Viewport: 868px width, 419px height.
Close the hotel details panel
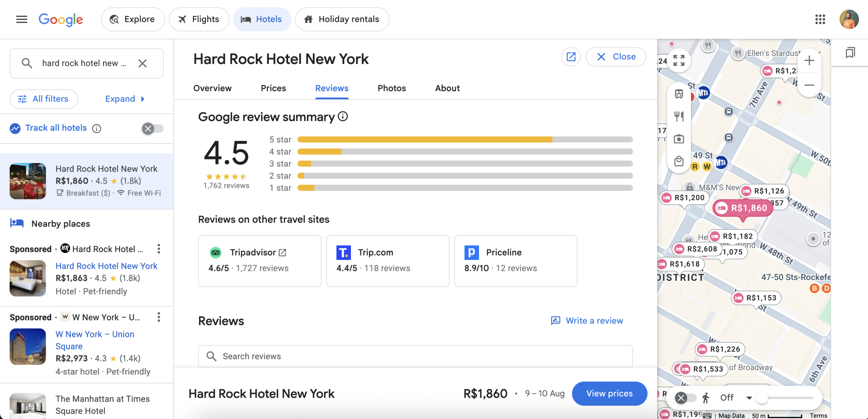point(615,57)
